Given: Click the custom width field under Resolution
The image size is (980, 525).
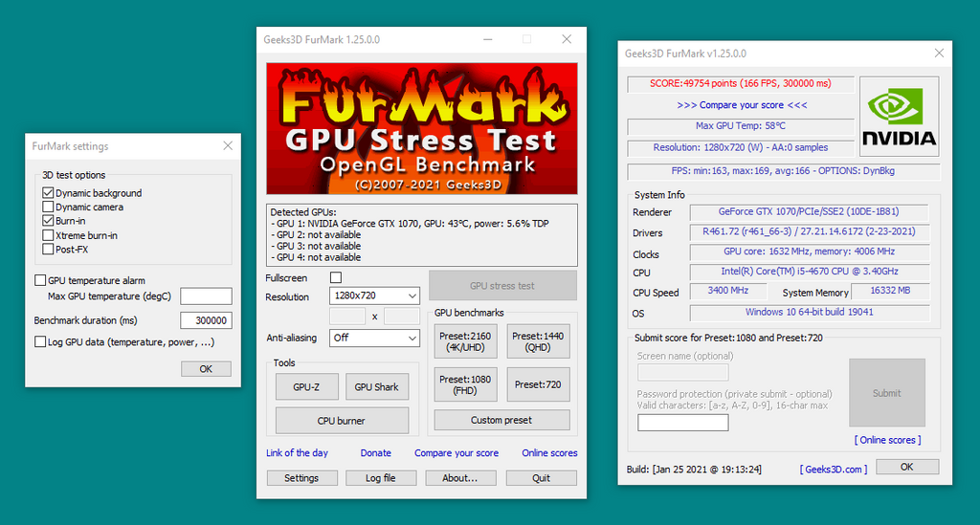Looking at the screenshot, I should 347,316.
